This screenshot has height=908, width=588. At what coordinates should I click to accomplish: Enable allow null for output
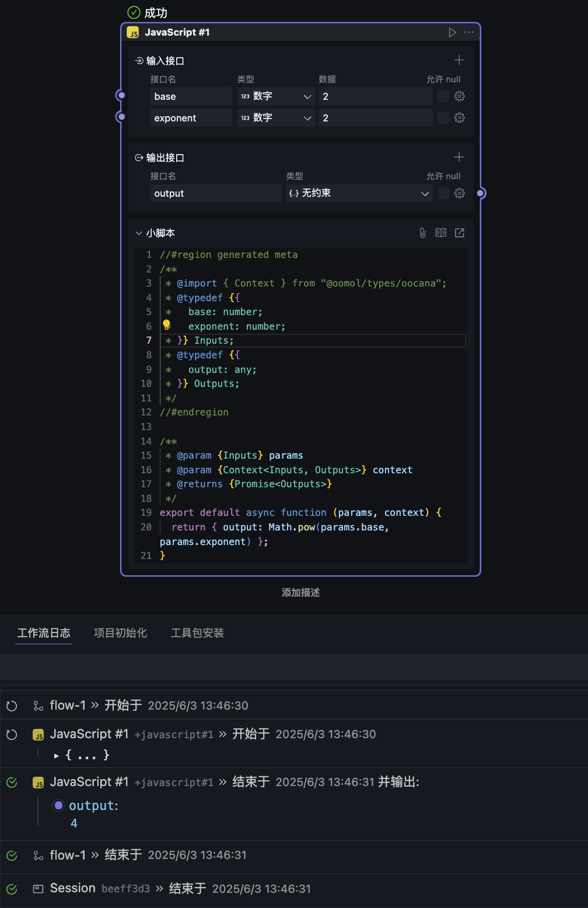(x=443, y=193)
